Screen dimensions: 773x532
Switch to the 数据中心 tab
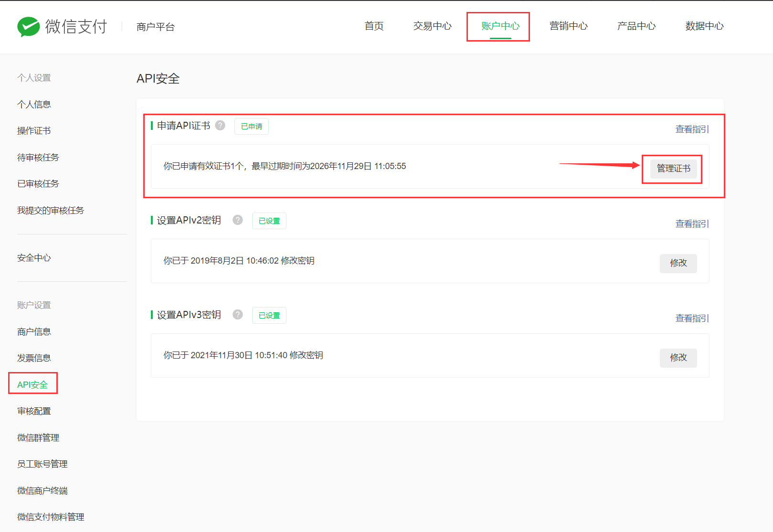pos(705,26)
